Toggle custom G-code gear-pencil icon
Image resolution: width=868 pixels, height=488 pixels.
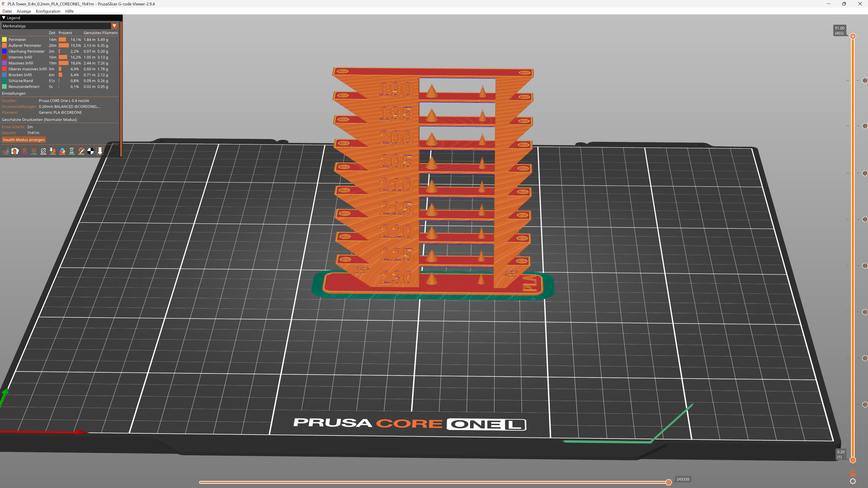pos(81,151)
